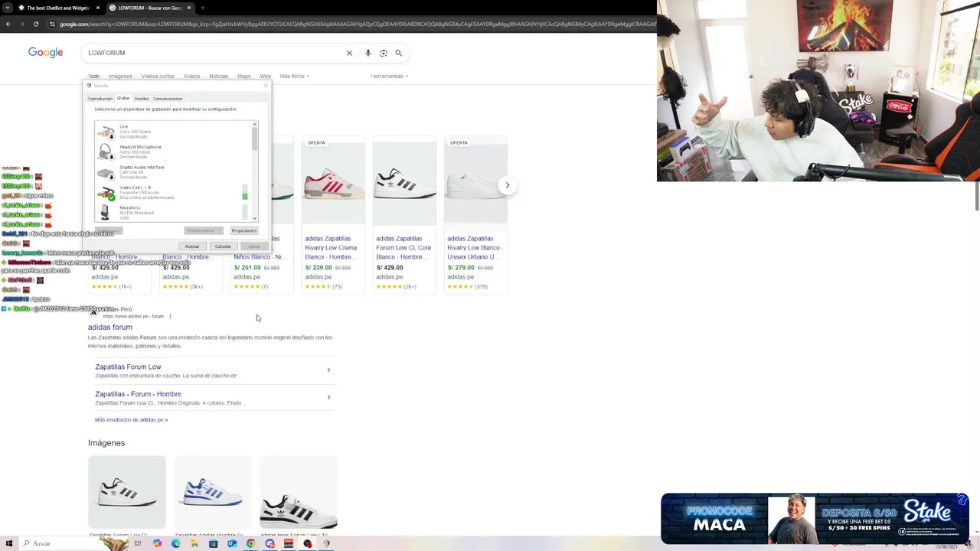
Task: Open adidas Zapatillas Rivalry Low Blanco Unisex link
Action: pos(474,247)
